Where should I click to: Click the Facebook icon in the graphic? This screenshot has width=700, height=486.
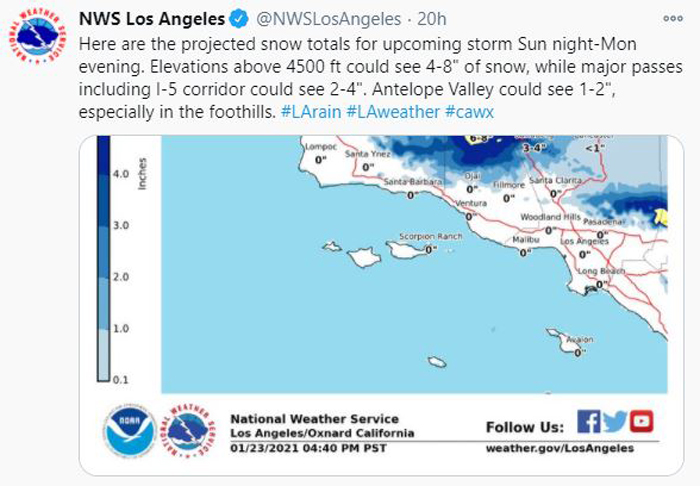pyautogui.click(x=588, y=422)
